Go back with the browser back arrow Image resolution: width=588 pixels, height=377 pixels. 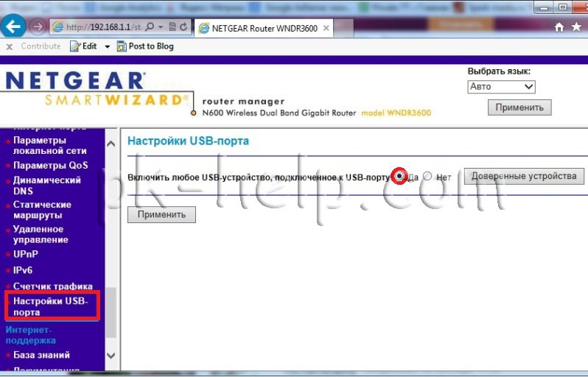click(13, 27)
